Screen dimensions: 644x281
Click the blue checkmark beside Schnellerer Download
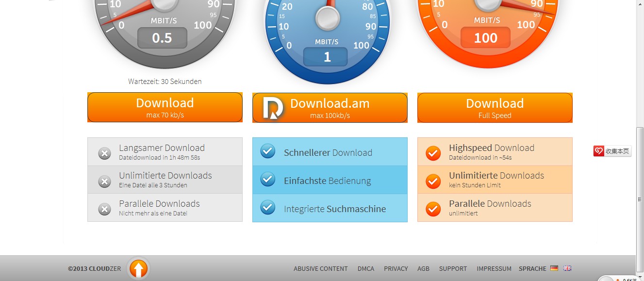[267, 151]
